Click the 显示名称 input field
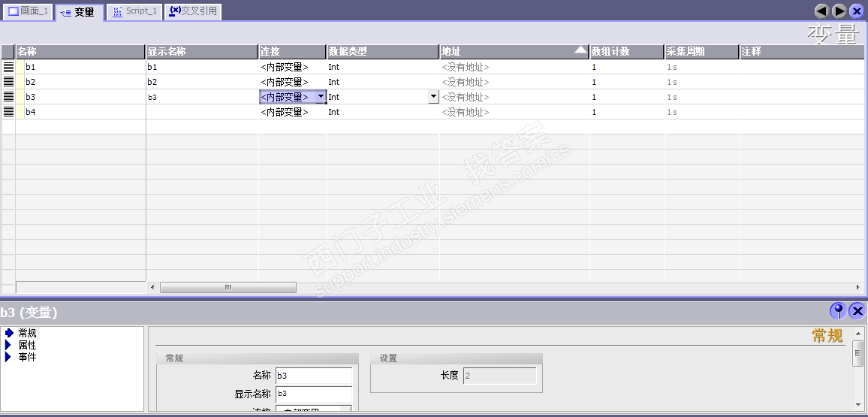This screenshot has height=417, width=868. 313,394
